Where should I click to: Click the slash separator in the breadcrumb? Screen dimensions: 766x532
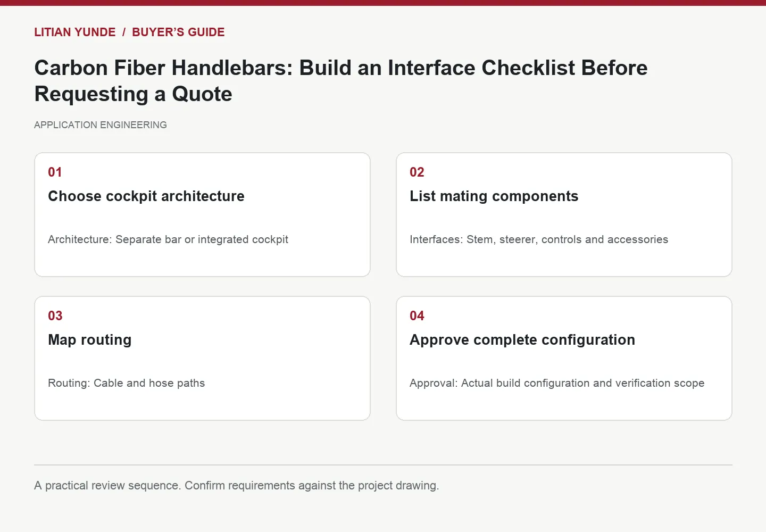click(x=124, y=32)
